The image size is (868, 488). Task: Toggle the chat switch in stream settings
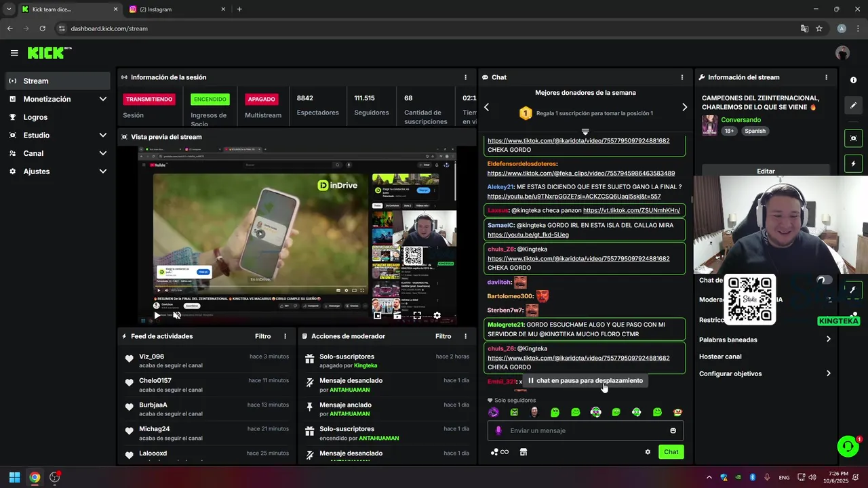tap(824, 280)
